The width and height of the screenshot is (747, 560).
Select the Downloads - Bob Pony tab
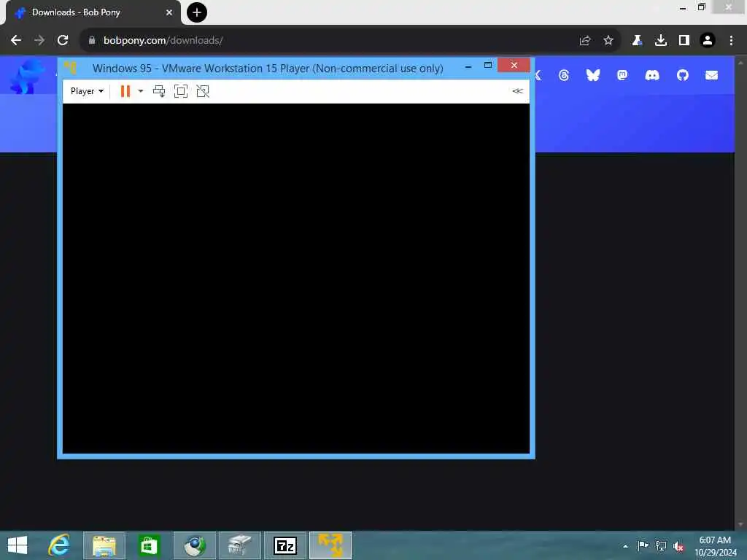(93, 13)
